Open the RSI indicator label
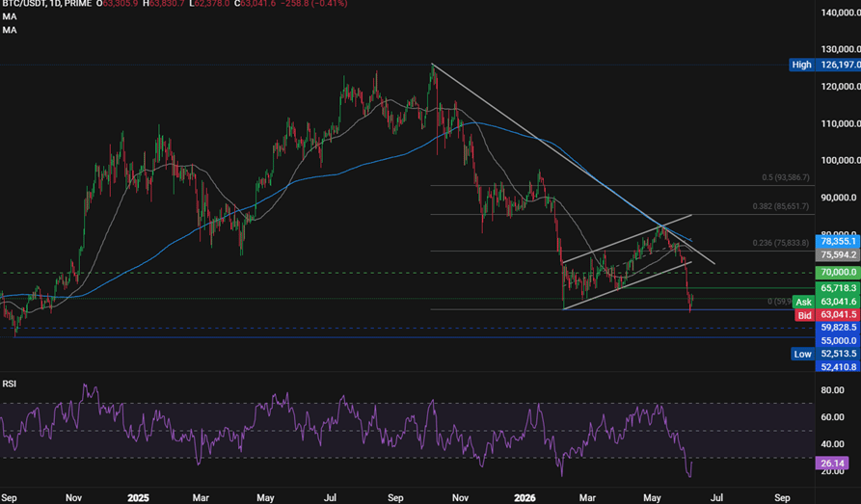The image size is (861, 504). coord(10,384)
